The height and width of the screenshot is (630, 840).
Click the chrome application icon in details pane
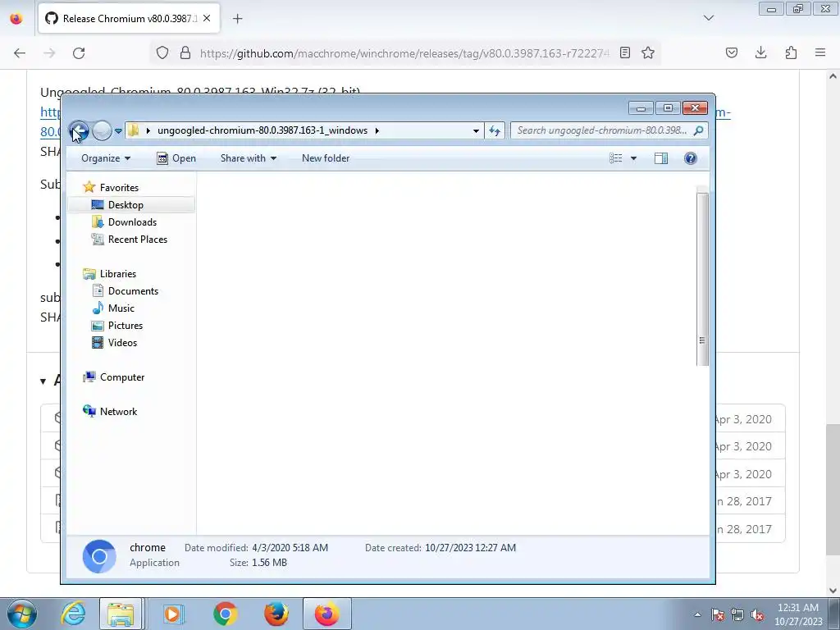coord(99,557)
